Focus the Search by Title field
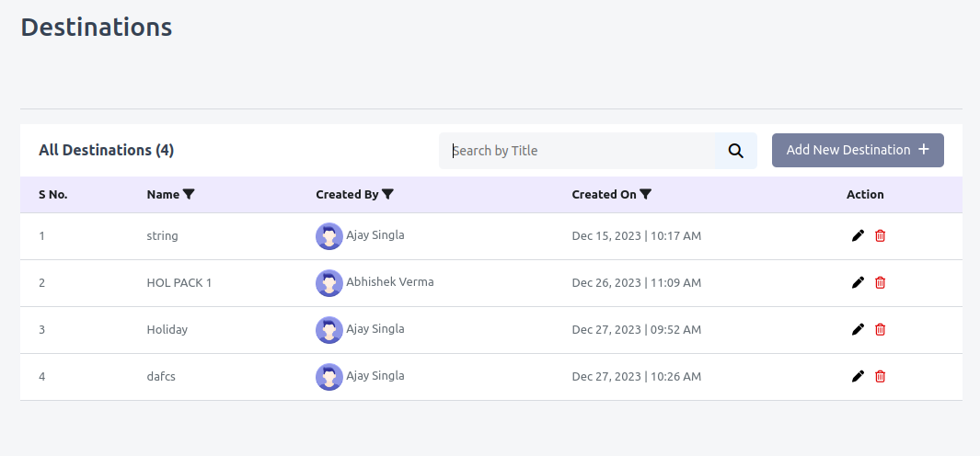 click(x=577, y=151)
